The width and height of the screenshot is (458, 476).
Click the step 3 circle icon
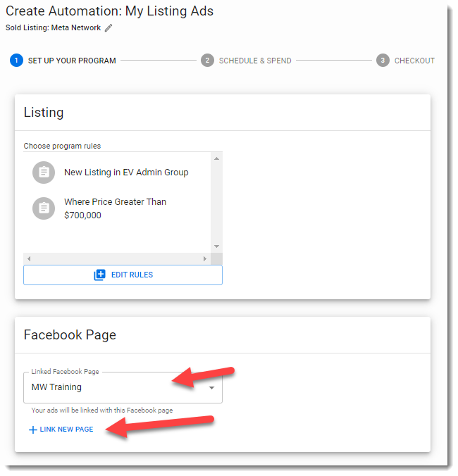[x=383, y=61]
